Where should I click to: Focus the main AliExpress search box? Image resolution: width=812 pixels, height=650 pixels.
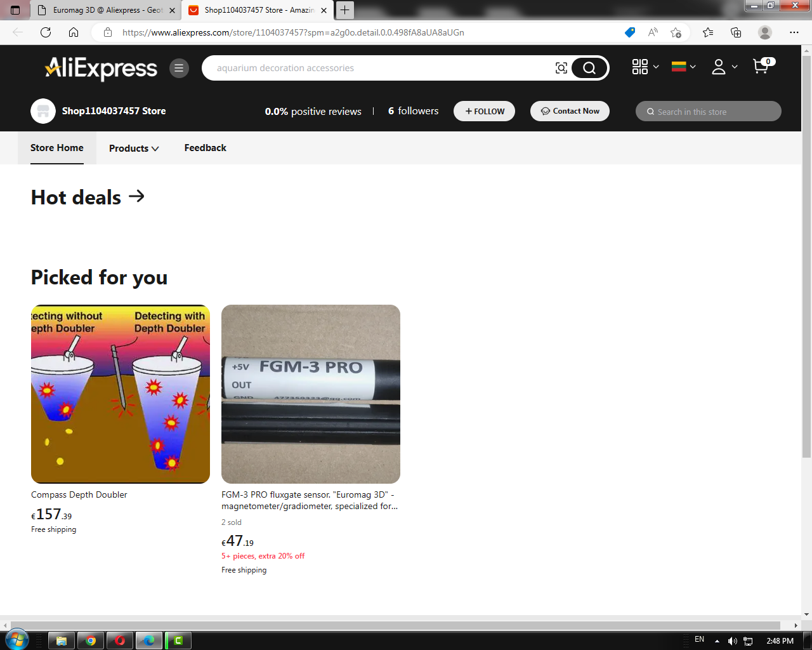pyautogui.click(x=381, y=68)
